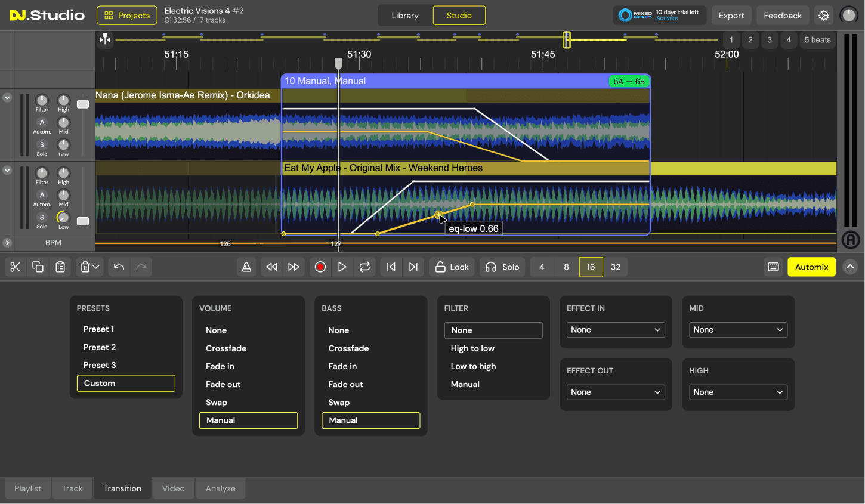Click the scissors cut icon
The image size is (865, 504).
[x=15, y=267]
